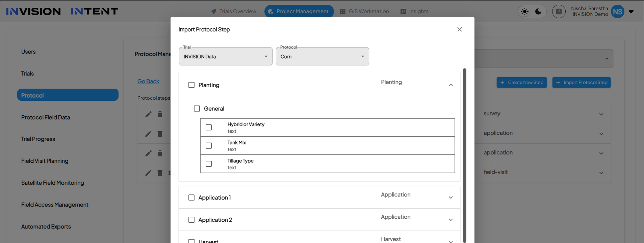Click the edit pencil on first protocol step
This screenshot has height=243, width=644.
pos(148,114)
